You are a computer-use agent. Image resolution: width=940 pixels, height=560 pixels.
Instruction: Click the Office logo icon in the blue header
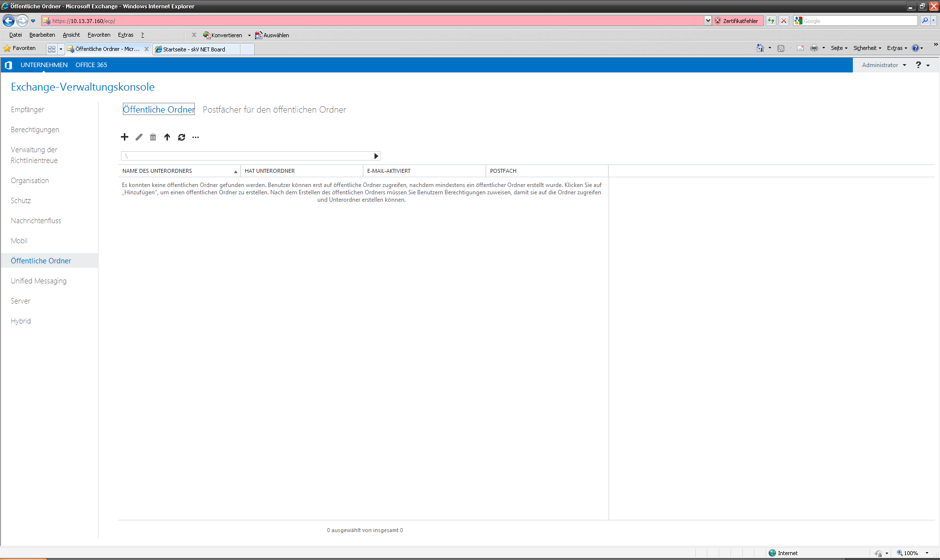coord(8,65)
